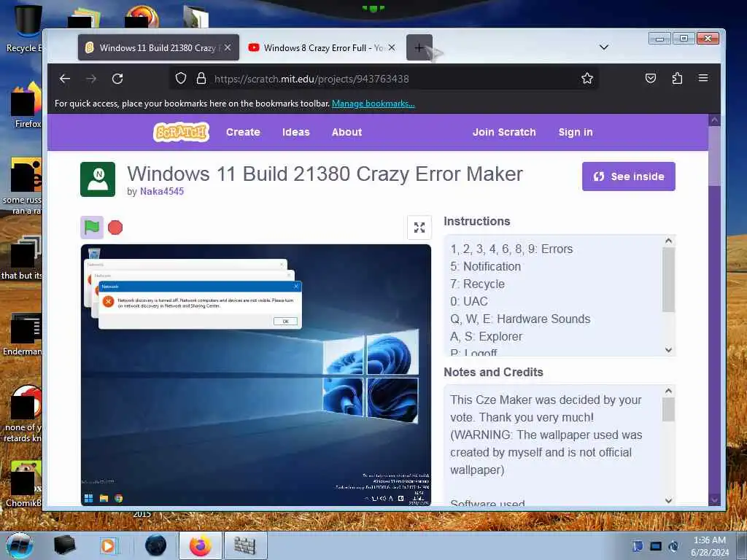Screen dimensions: 747x560
Task: Click 'Q, W, E: Hardware Sounds' text
Action: point(519,319)
